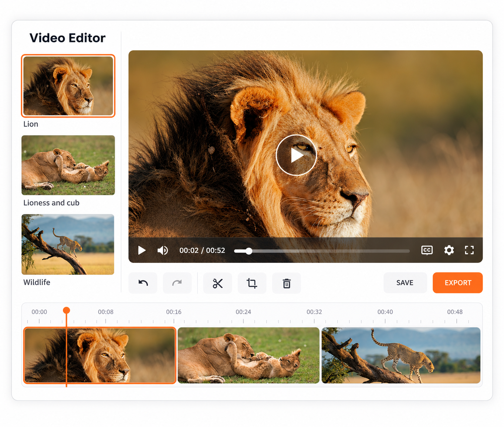Redo the last undone edit

[177, 283]
